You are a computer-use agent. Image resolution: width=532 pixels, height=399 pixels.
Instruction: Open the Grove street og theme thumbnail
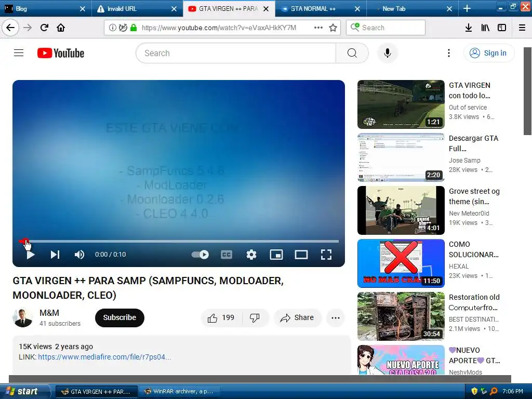pyautogui.click(x=401, y=210)
